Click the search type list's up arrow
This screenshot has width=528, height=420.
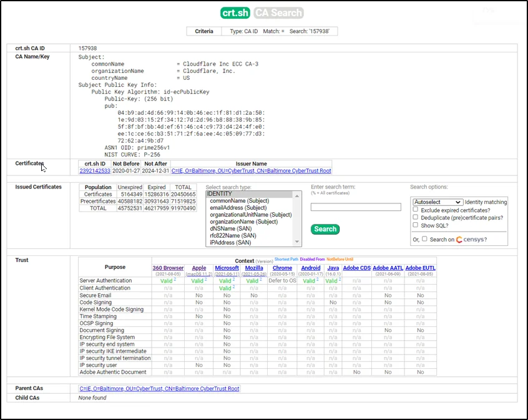point(296,196)
